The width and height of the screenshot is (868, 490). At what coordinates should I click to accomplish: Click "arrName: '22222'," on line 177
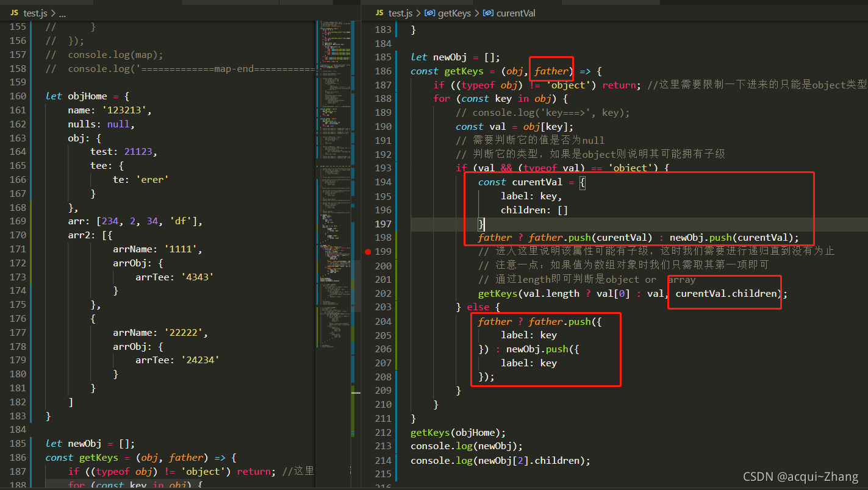160,333
